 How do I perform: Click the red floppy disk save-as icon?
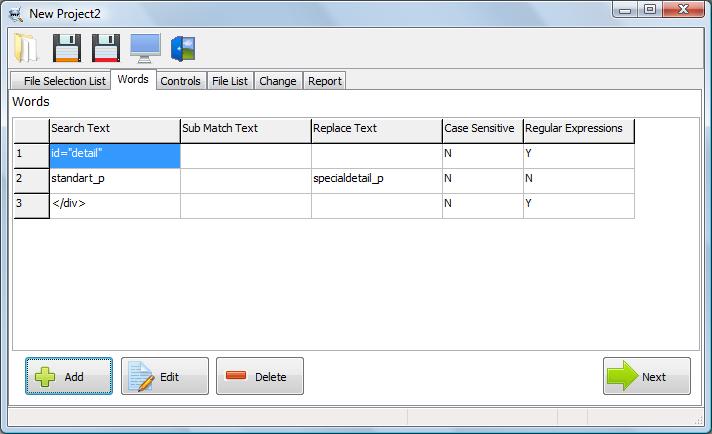[x=105, y=48]
